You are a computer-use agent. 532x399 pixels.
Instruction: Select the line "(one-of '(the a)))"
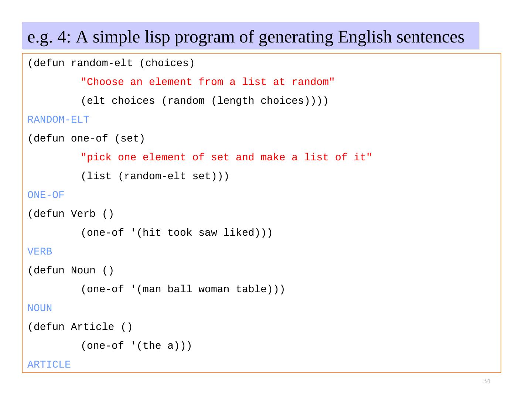click(x=136, y=346)
